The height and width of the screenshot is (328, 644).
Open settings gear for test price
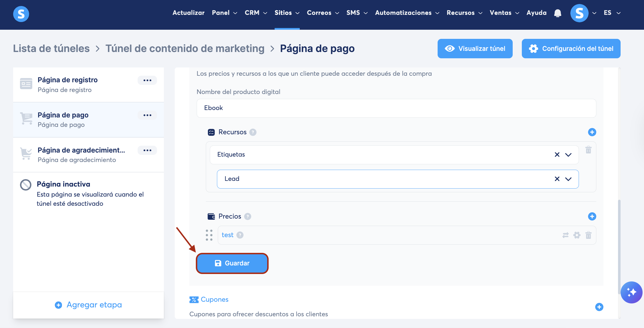point(577,235)
